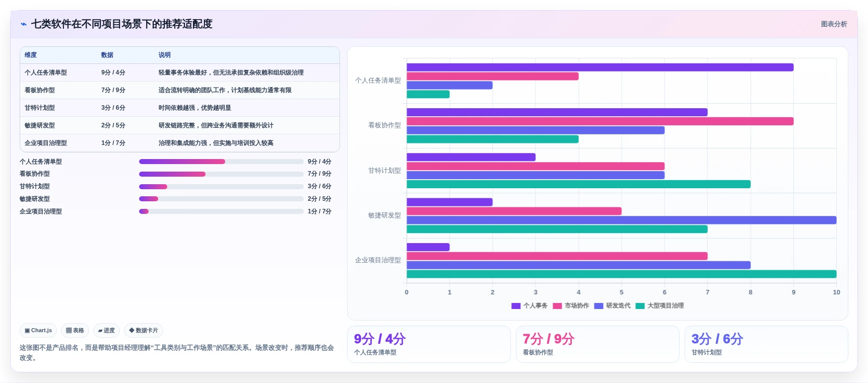Click table value 2分 / 5分
The height and width of the screenshot is (383, 868).
113,126
